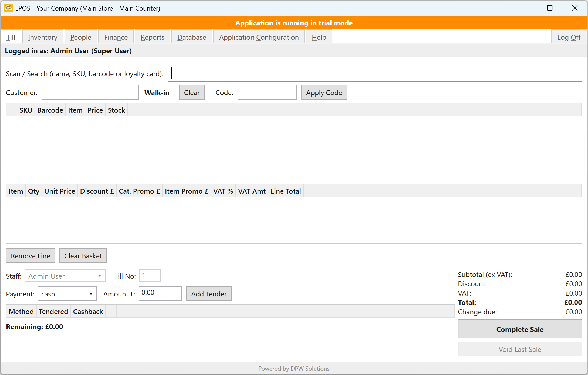588x375 pixels.
Task: Click the Apply Code button
Action: 324,92
